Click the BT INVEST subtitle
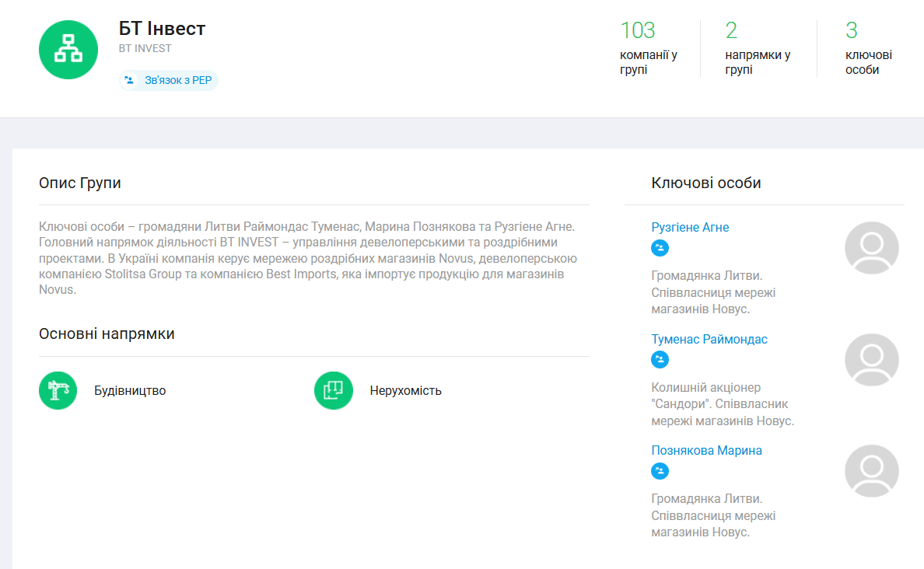 pyautogui.click(x=145, y=49)
